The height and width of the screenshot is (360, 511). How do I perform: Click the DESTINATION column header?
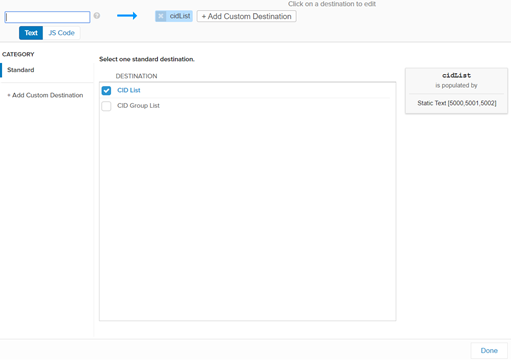(136, 76)
